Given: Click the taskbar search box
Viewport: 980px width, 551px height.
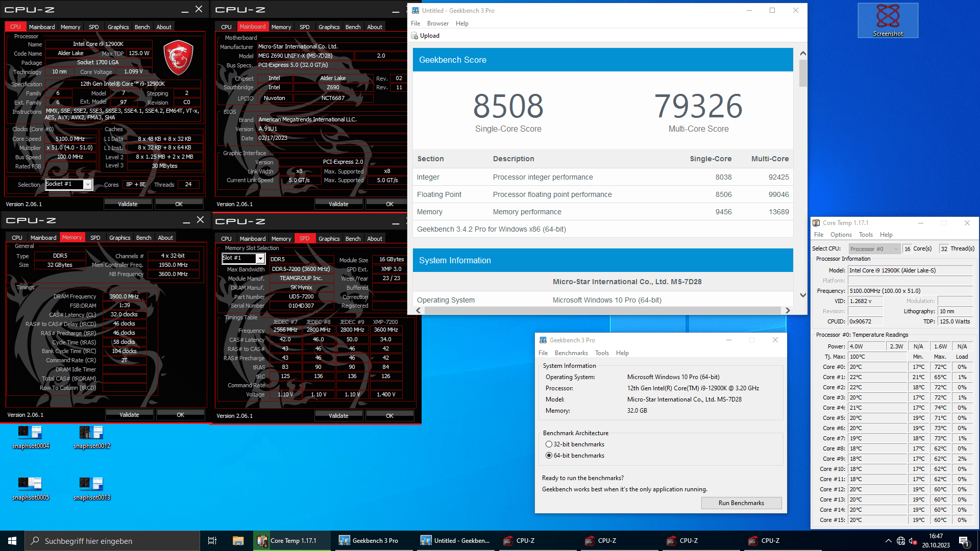Looking at the screenshot, I should point(112,541).
